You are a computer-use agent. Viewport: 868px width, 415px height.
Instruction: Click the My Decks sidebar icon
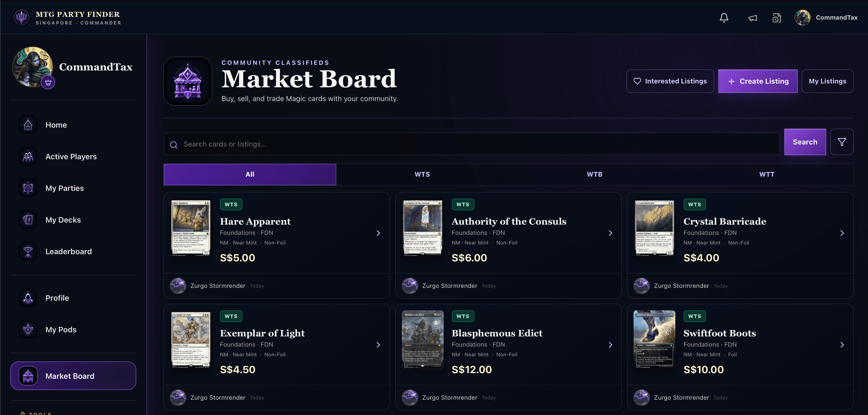pyautogui.click(x=28, y=220)
